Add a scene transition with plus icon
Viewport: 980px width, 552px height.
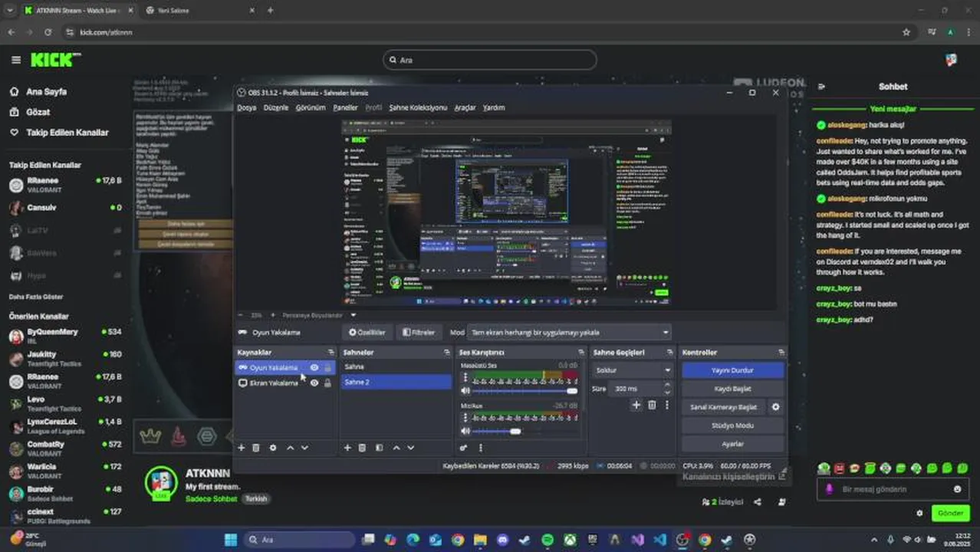(x=636, y=405)
